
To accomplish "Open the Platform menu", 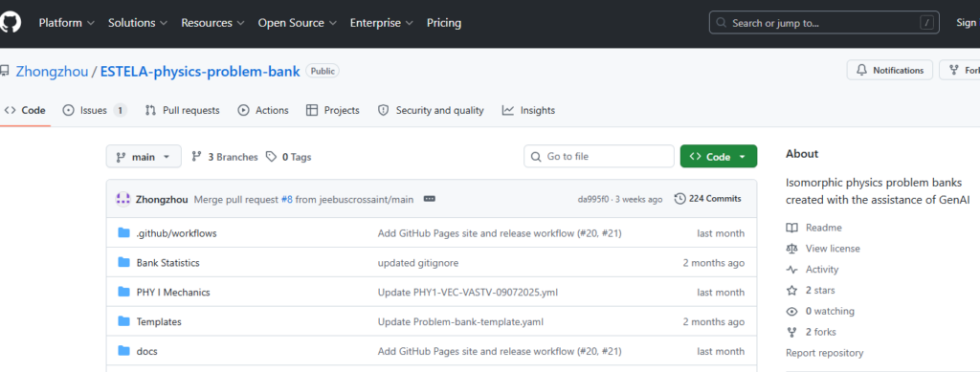I will tap(66, 23).
